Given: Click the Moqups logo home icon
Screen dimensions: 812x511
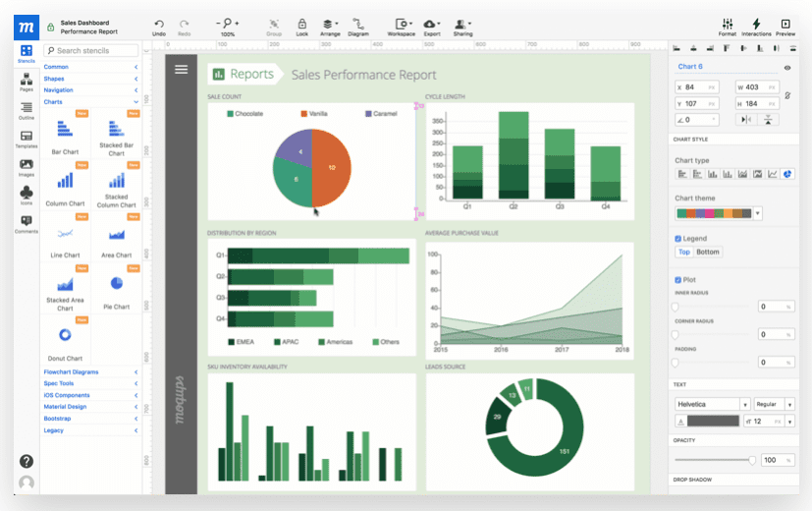Looking at the screenshot, I should (26, 28).
